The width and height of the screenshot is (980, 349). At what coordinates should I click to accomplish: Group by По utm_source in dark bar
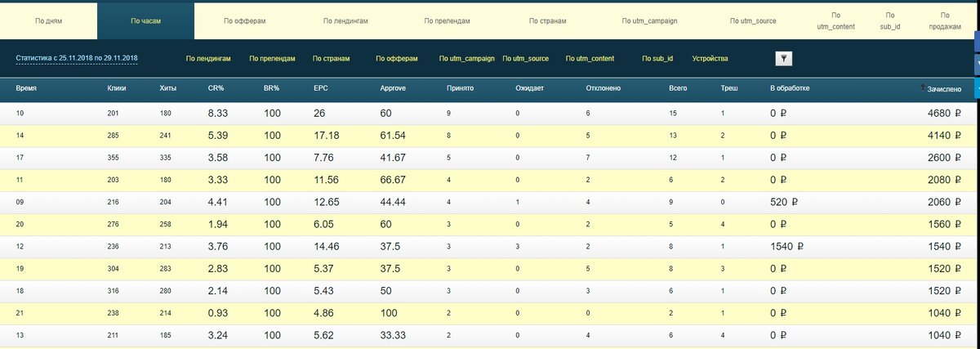pyautogui.click(x=526, y=59)
